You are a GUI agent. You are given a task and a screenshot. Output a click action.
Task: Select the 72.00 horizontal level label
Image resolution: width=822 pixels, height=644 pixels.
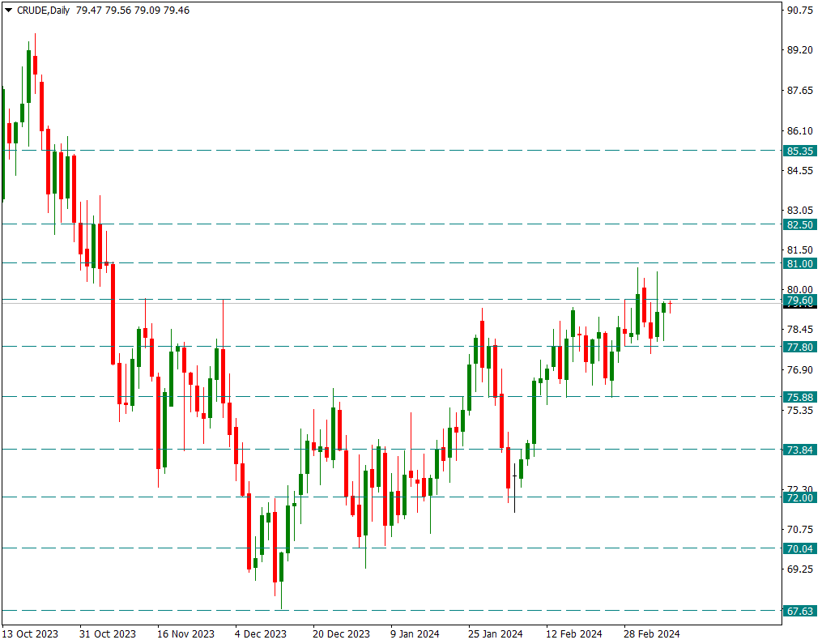coord(800,497)
